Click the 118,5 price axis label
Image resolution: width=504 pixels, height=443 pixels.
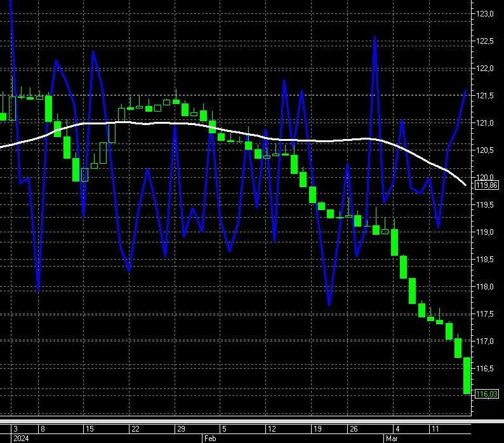pos(485,259)
